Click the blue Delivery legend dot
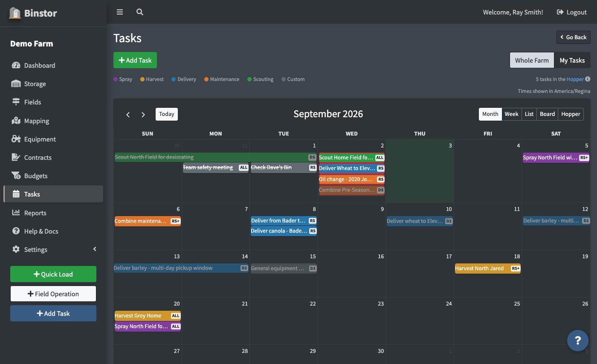Viewport: 597px width, 364px height. tap(174, 79)
